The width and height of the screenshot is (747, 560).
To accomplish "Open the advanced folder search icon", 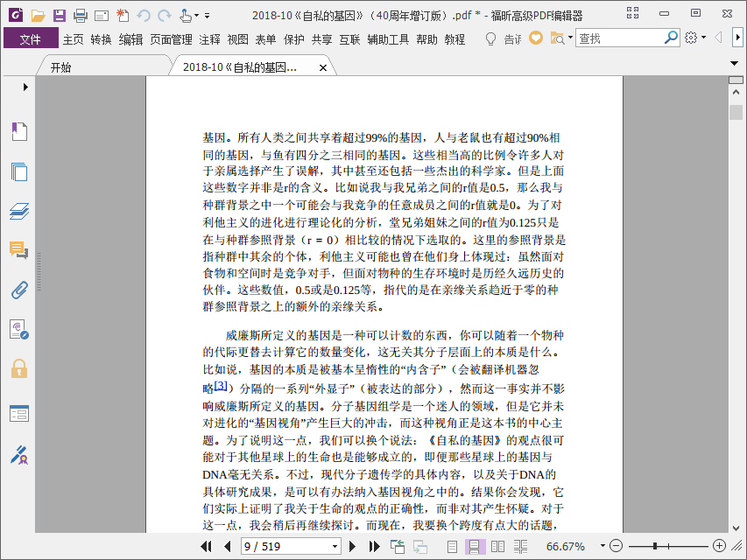I will click(x=557, y=38).
